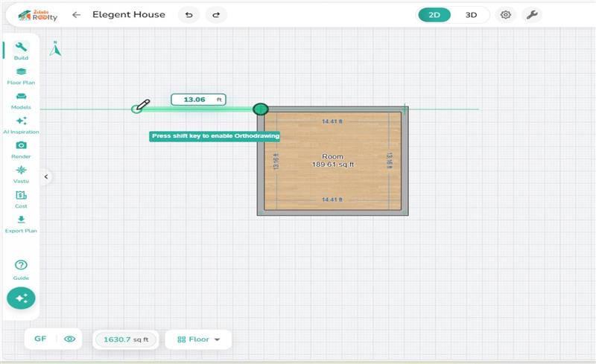Toggle the GF floor visibility eye

click(70, 339)
